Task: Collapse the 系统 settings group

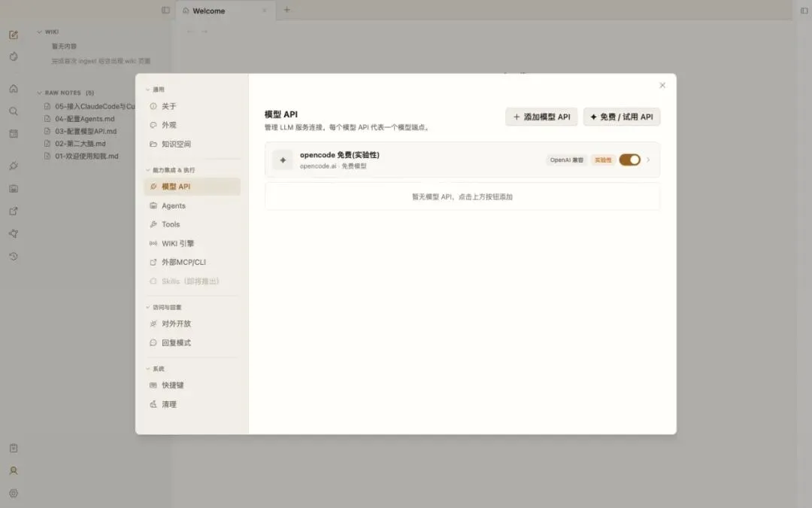Action: pos(147,369)
